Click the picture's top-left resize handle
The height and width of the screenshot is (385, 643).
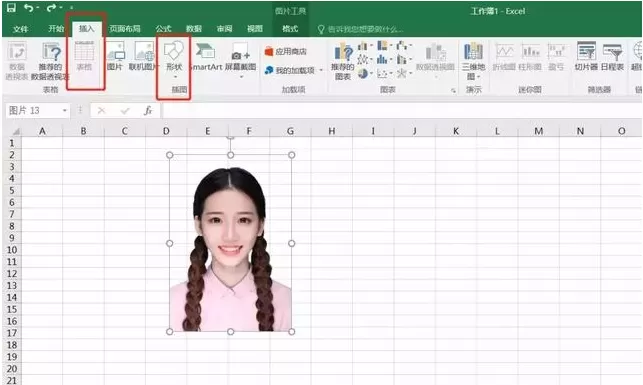[169, 155]
